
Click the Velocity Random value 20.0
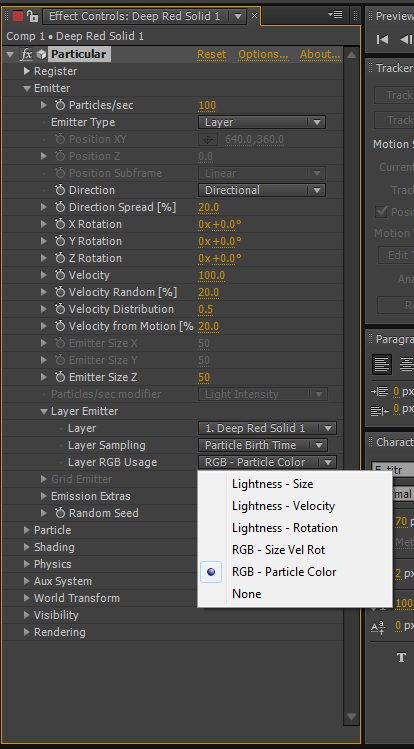[208, 292]
